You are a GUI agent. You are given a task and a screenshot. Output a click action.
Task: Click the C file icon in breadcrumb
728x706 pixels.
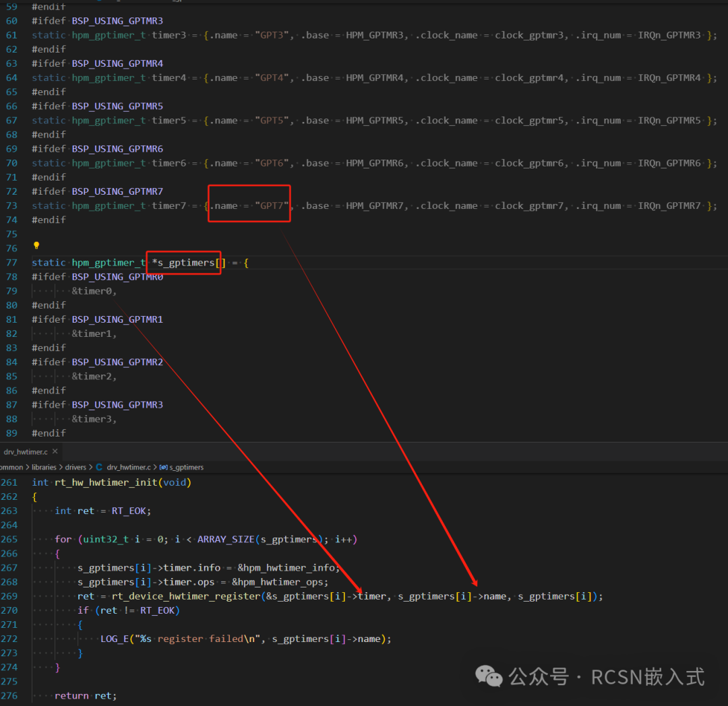(x=99, y=467)
